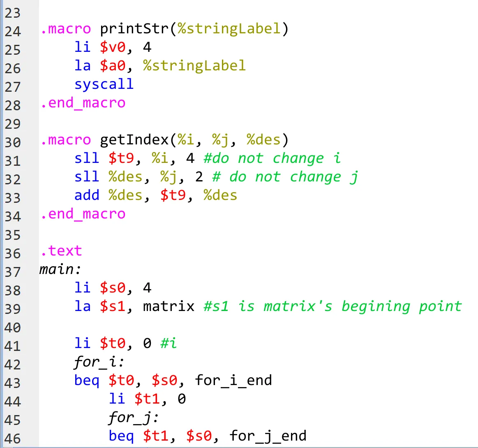The image size is (478, 448).
Task: Click line number 24 in the gutter
Action: click(x=12, y=31)
